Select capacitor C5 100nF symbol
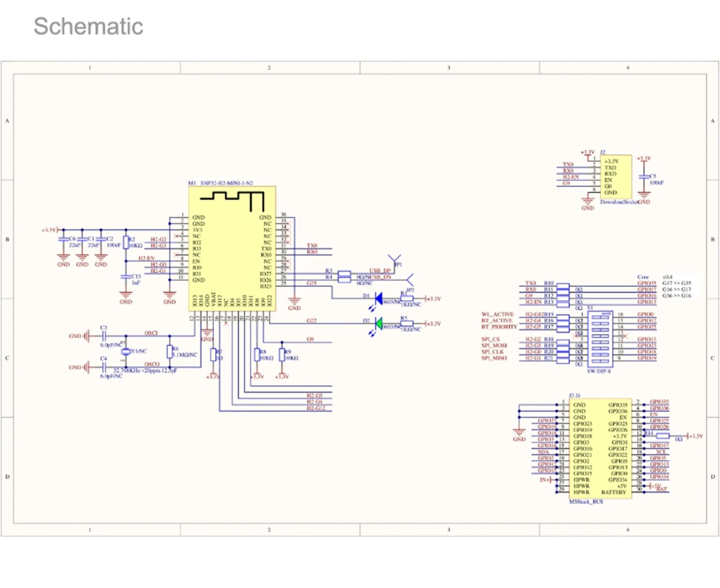The image size is (720, 588). pyautogui.click(x=644, y=176)
